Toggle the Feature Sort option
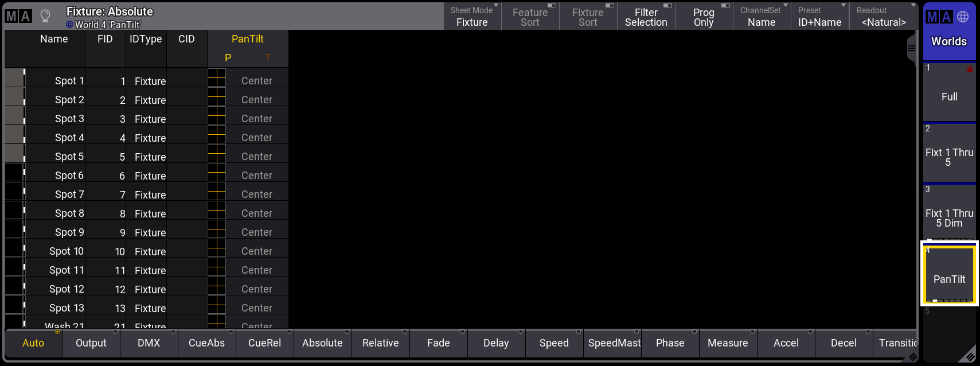Viewport: 980px width, 366px height. (530, 17)
